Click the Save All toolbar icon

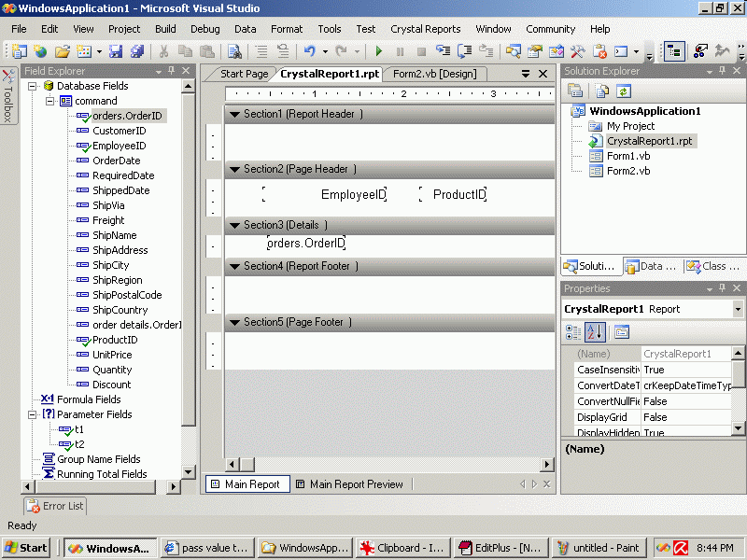[x=137, y=51]
